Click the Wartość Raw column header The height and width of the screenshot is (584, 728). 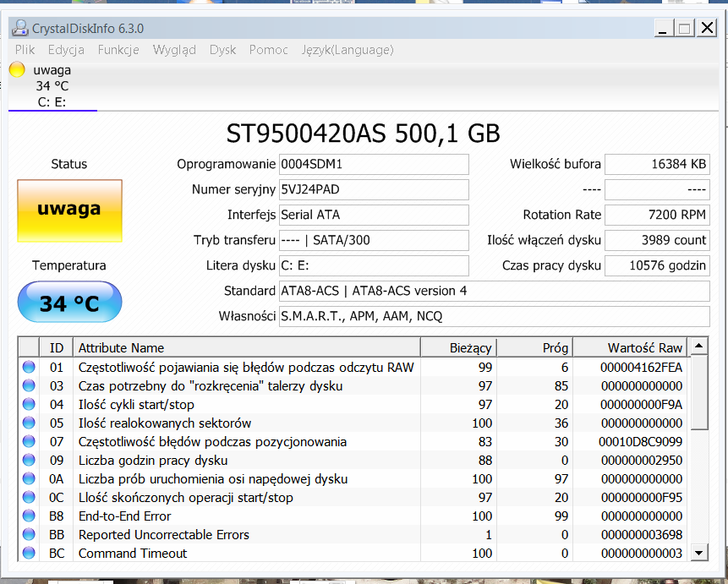(x=632, y=347)
